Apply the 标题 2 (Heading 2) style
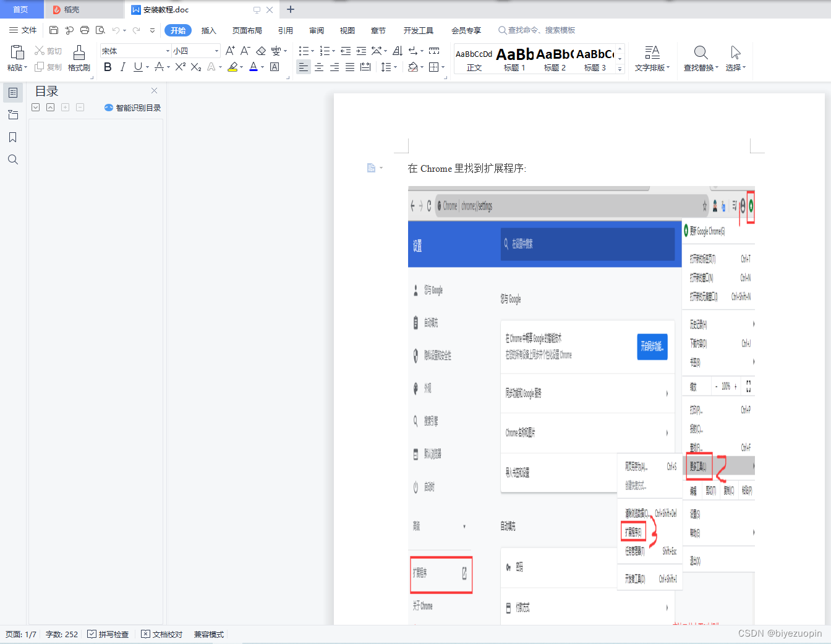Viewport: 831px width, 644px height. coord(555,60)
